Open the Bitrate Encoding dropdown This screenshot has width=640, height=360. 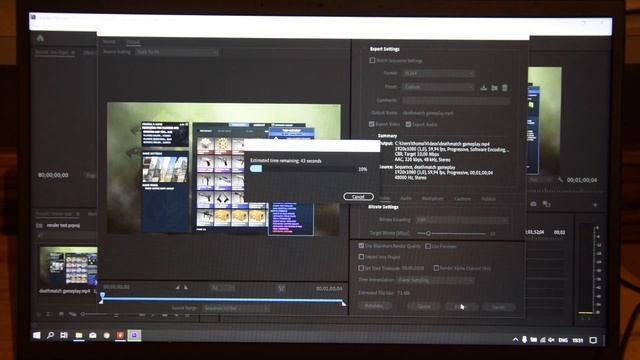[462, 220]
